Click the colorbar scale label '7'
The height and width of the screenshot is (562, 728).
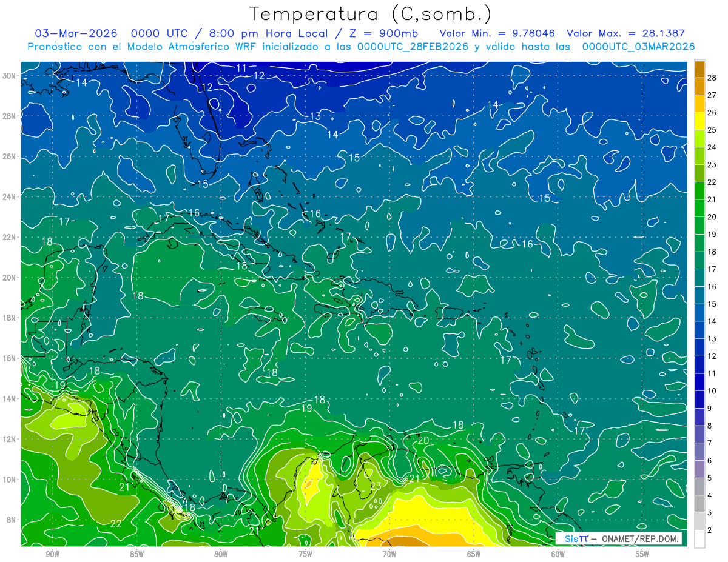(x=710, y=443)
